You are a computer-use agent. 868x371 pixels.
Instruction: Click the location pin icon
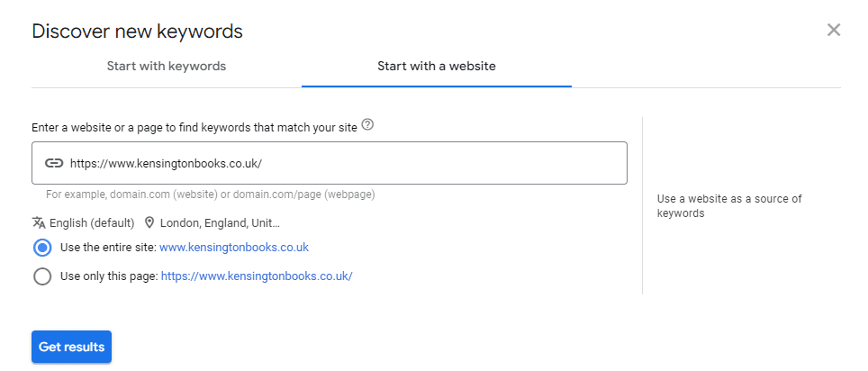[x=149, y=222]
